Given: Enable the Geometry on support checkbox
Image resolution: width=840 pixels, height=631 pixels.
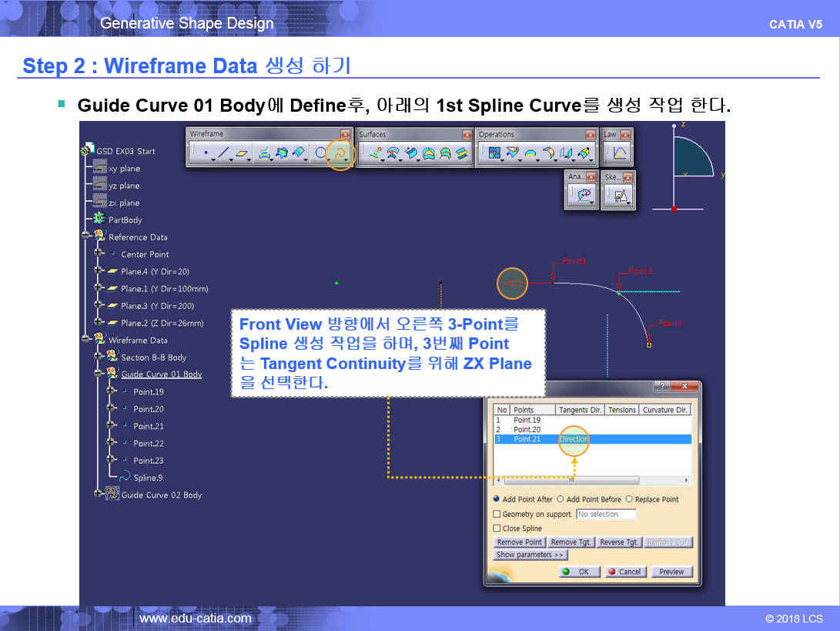Looking at the screenshot, I should pyautogui.click(x=497, y=514).
